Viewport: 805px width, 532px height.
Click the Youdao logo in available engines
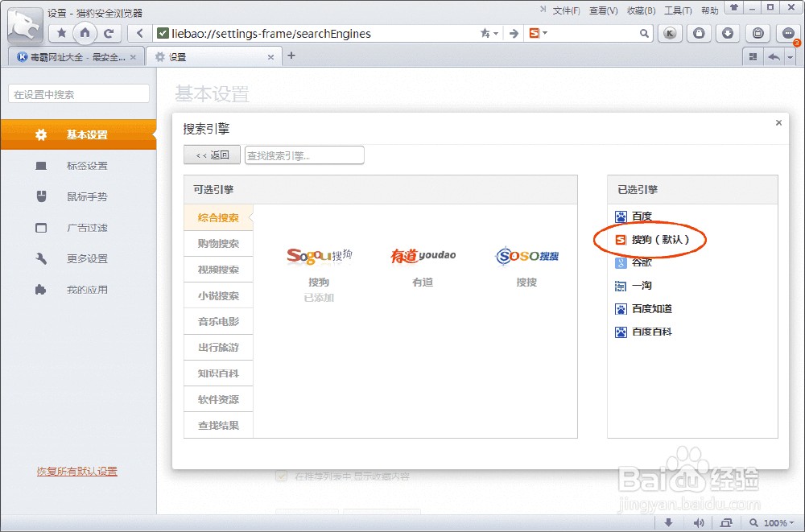tap(423, 255)
